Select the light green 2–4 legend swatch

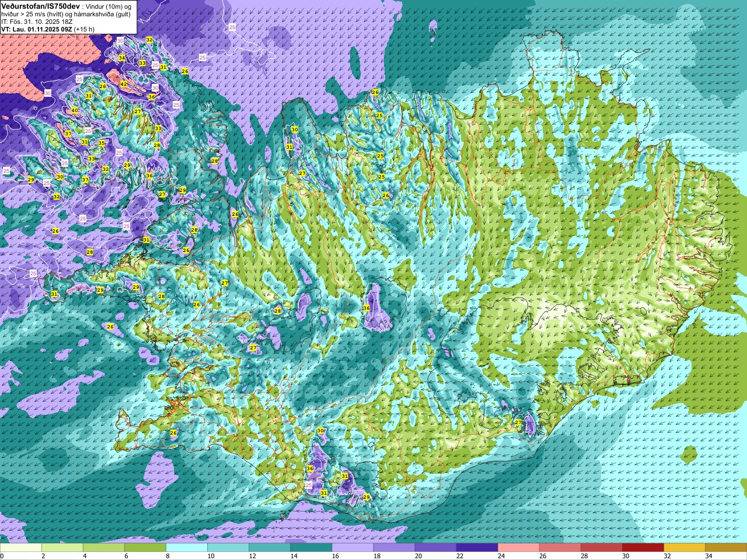point(62,548)
